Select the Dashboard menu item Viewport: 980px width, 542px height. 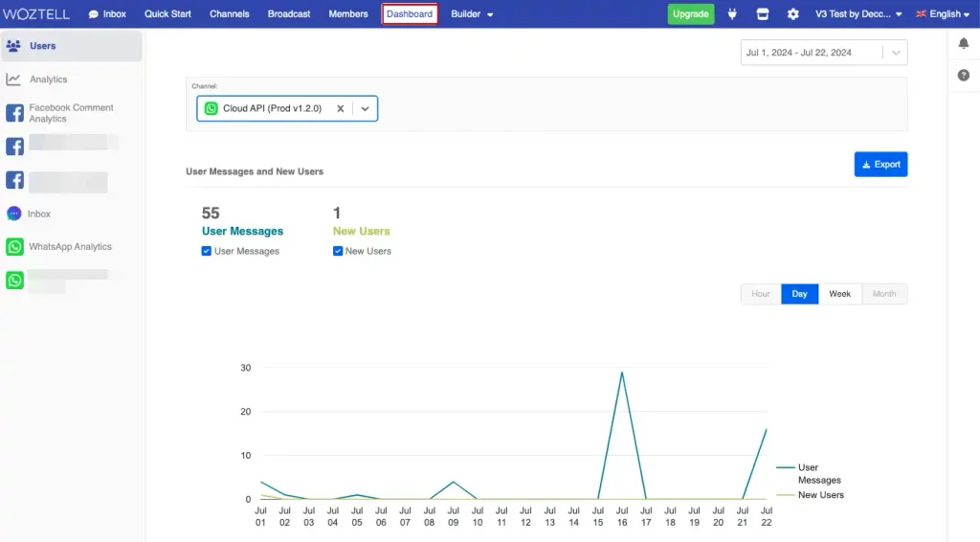(x=410, y=13)
